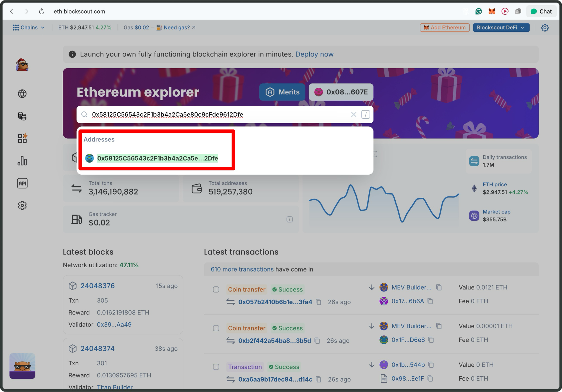
Task: Open the Tokens coins icon in sidebar
Action: click(22, 116)
